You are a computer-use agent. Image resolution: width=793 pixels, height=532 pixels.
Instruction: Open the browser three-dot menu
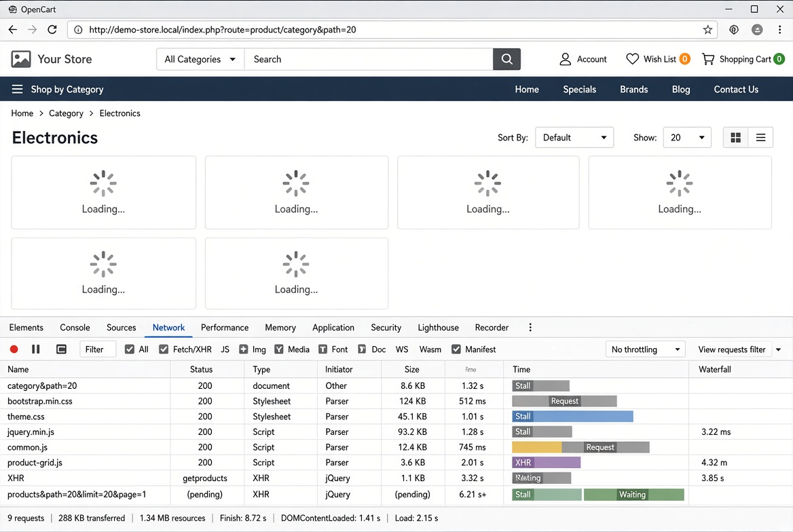tap(779, 30)
